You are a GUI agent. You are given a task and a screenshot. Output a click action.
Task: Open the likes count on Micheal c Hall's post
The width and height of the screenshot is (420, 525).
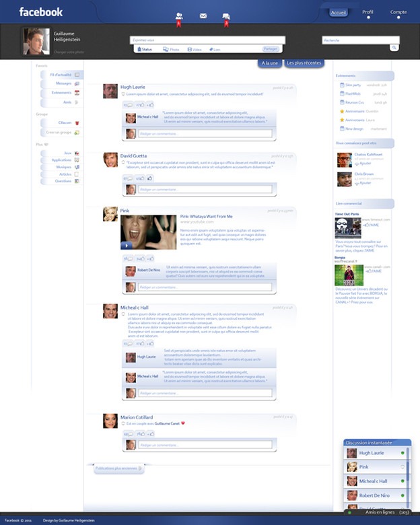pyautogui.click(x=140, y=343)
